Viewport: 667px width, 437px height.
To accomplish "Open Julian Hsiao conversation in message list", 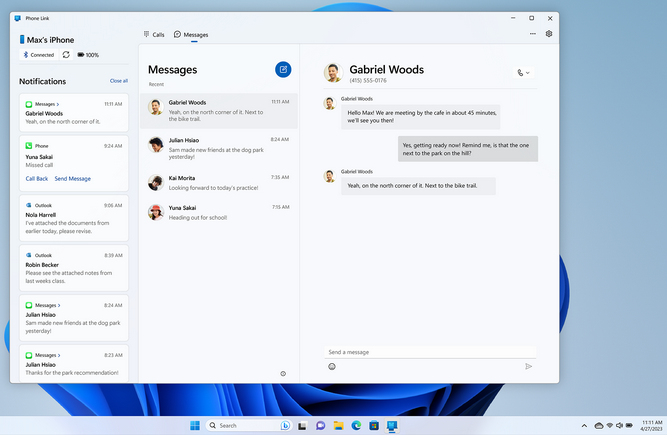I will 219,148.
